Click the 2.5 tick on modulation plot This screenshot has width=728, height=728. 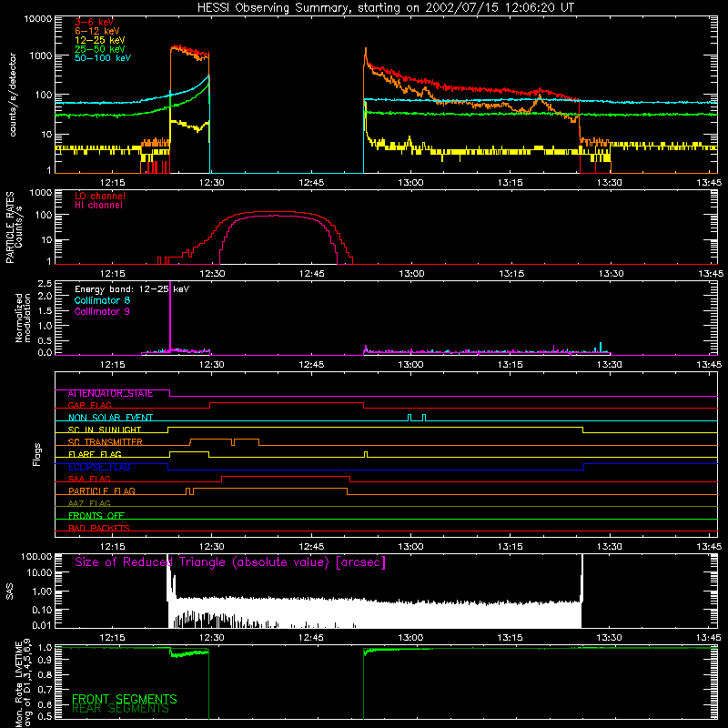point(45,284)
